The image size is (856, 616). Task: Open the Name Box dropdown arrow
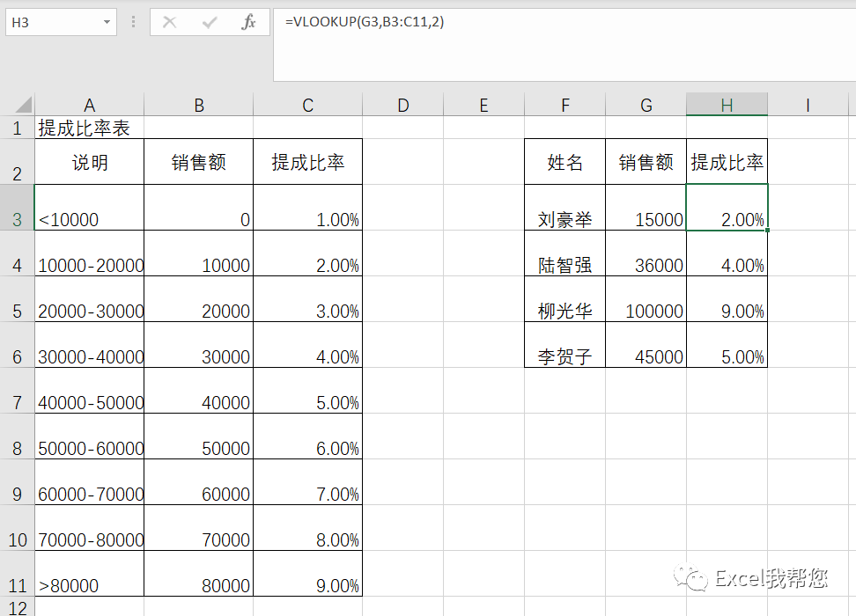point(107,22)
